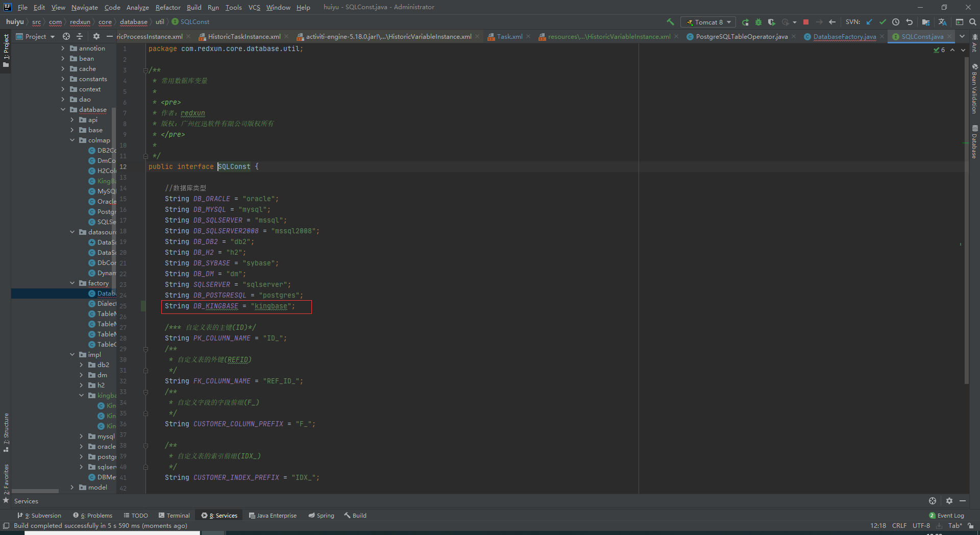The width and height of the screenshot is (980, 535).
Task: Commit changes to version control
Action: click(883, 22)
